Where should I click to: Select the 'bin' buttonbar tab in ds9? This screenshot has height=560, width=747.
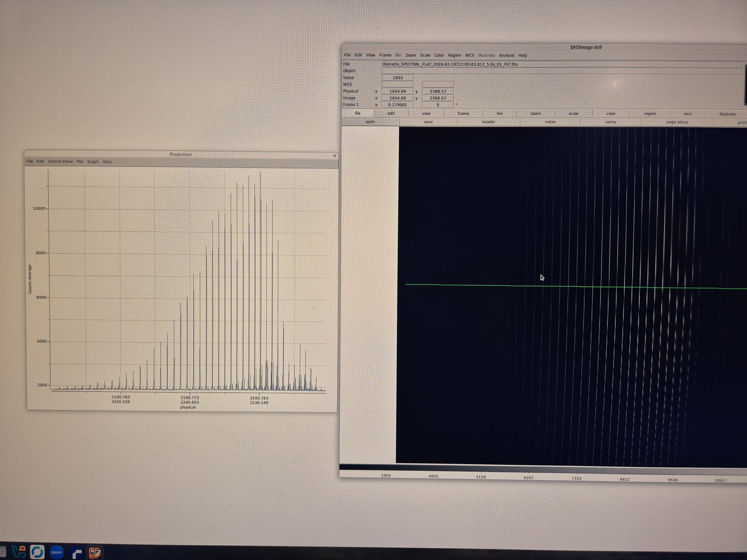click(500, 113)
